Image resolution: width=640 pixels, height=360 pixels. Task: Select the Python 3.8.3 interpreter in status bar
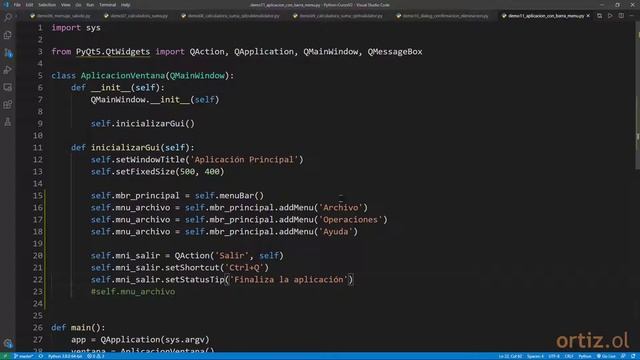(65, 356)
